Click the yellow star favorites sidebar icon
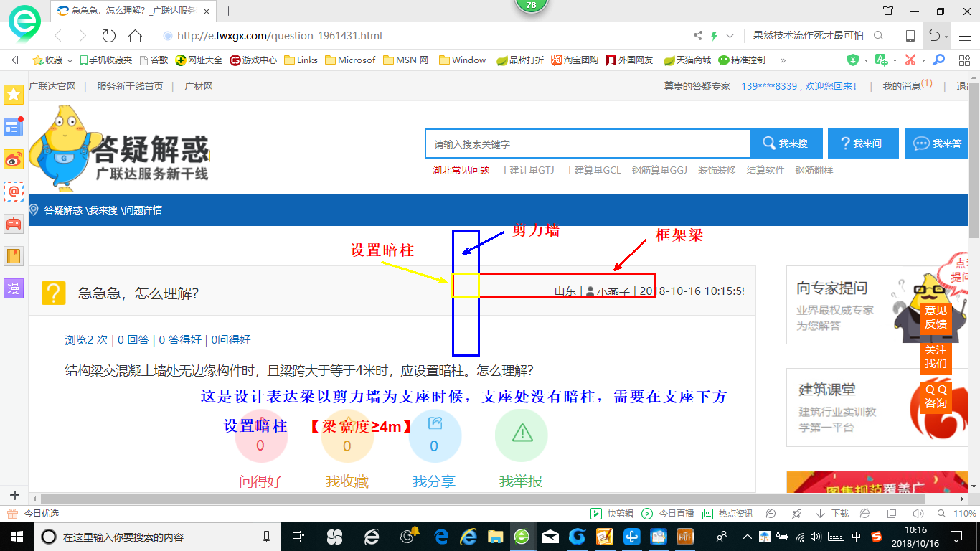 (x=14, y=95)
